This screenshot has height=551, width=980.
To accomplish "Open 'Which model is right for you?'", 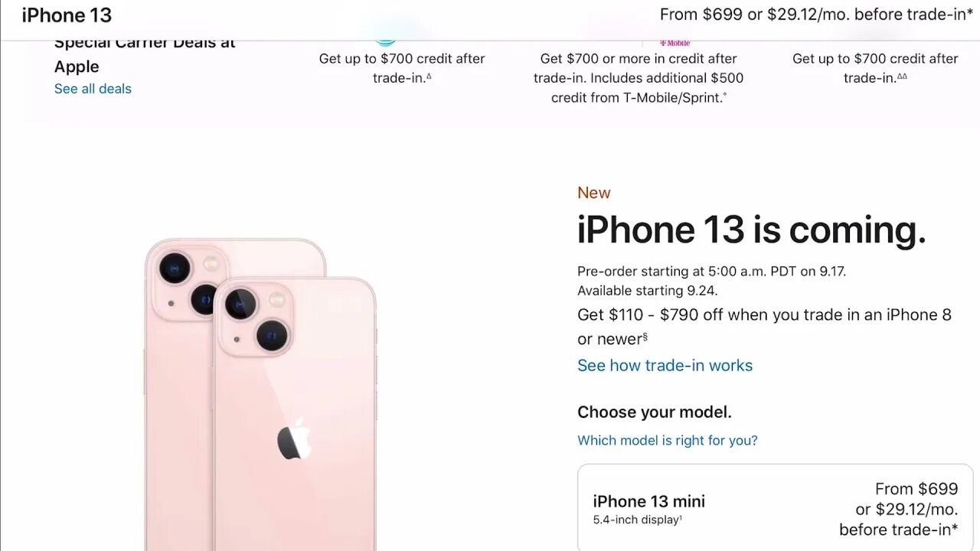I will pyautogui.click(x=668, y=441).
